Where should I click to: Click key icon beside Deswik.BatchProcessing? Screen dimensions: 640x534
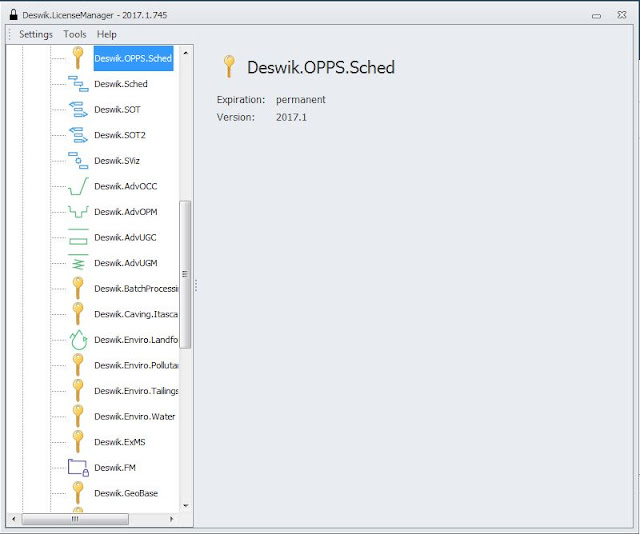coord(78,288)
